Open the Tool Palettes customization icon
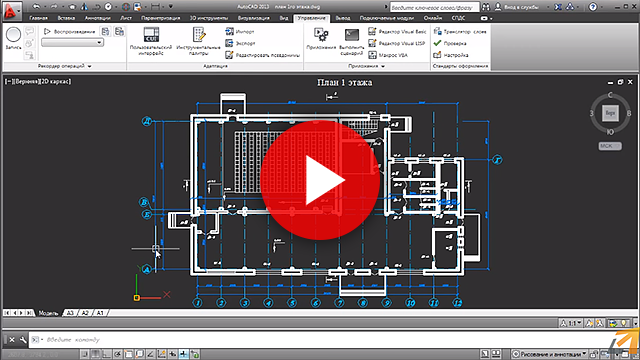This screenshot has height=360, width=640. pos(199,35)
